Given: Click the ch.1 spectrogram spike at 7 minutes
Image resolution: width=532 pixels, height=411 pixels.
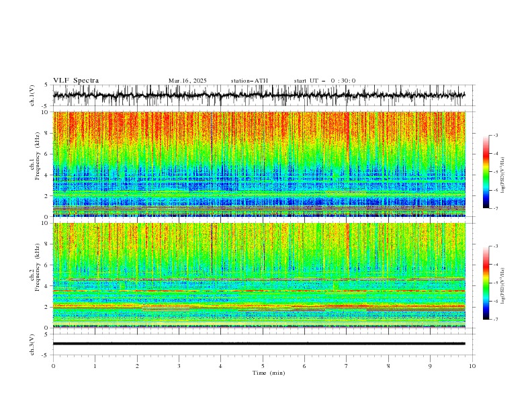Looking at the screenshot, I should [348, 142].
